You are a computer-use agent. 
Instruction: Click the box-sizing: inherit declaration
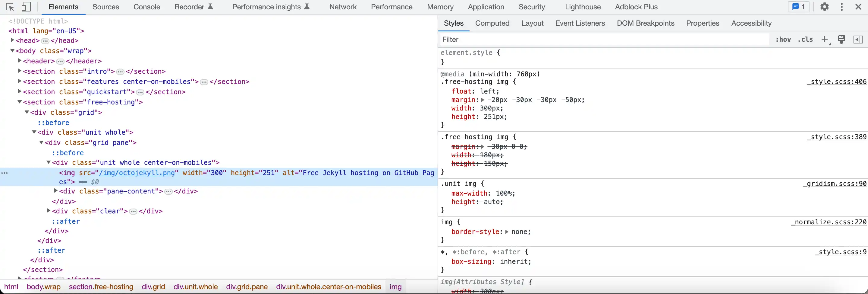click(491, 262)
